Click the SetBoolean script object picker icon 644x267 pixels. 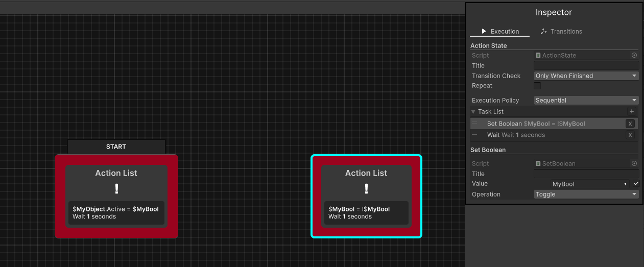click(x=634, y=164)
